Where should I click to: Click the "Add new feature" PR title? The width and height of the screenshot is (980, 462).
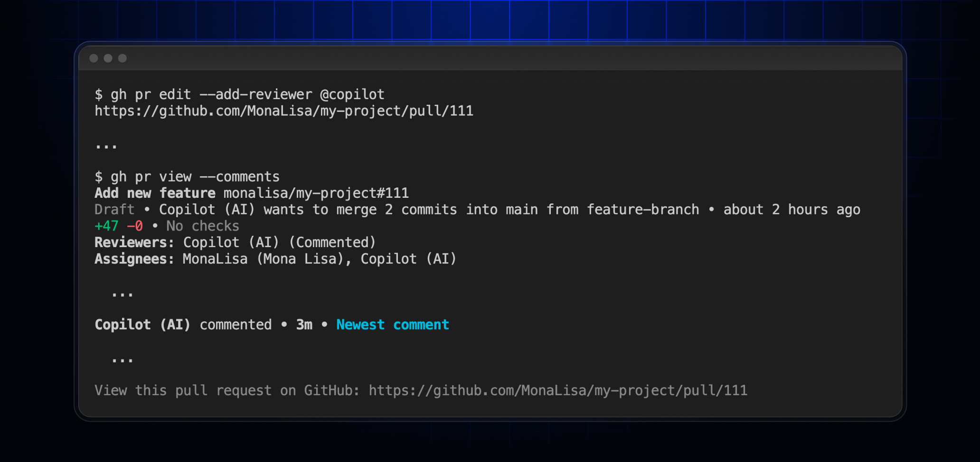[x=155, y=194]
